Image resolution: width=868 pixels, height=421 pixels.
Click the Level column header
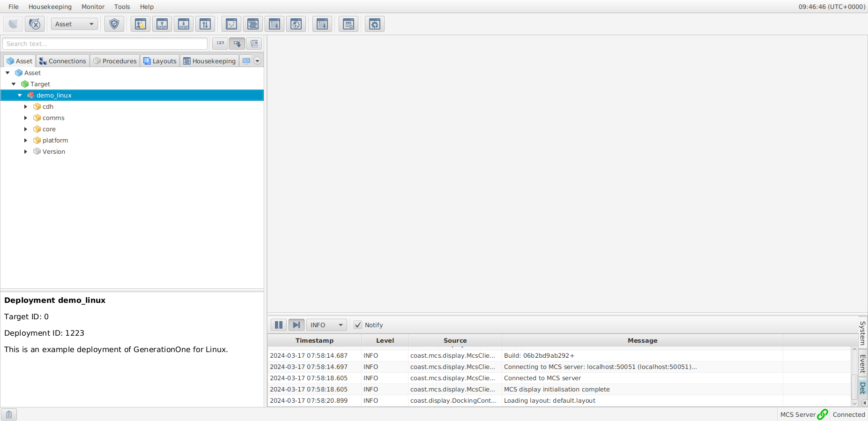[385, 340]
